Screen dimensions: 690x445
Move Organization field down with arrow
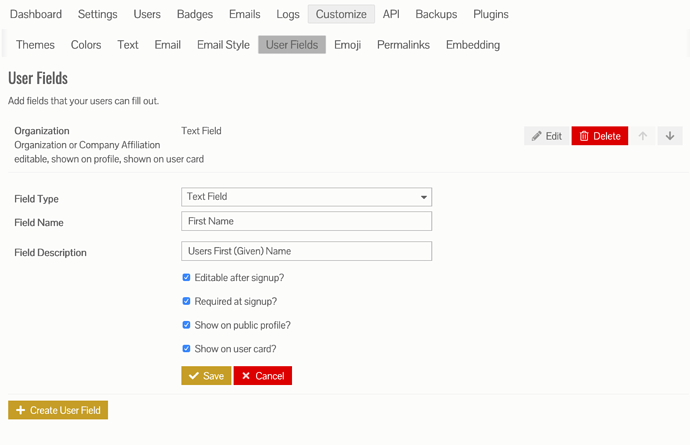tap(670, 136)
